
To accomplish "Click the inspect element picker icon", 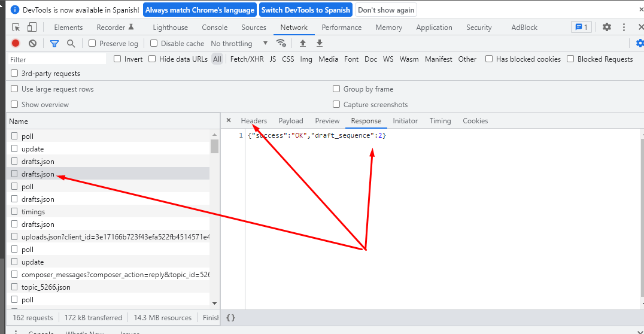I will (16, 28).
